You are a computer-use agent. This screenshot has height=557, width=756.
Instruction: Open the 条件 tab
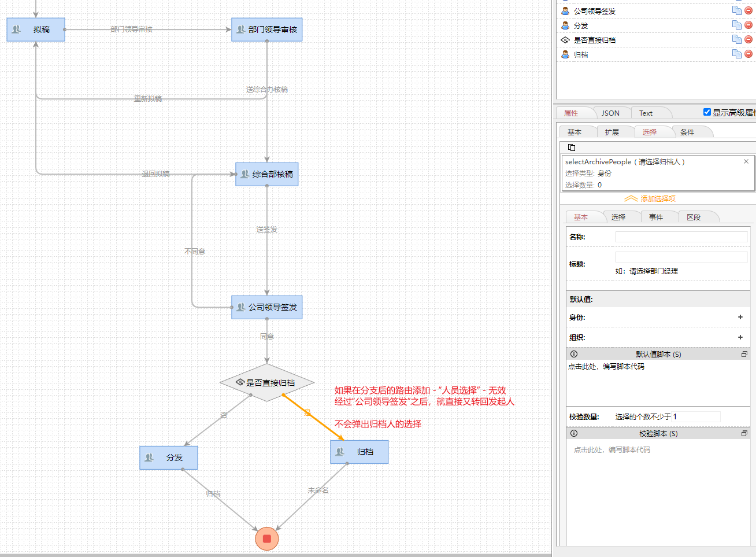(687, 132)
